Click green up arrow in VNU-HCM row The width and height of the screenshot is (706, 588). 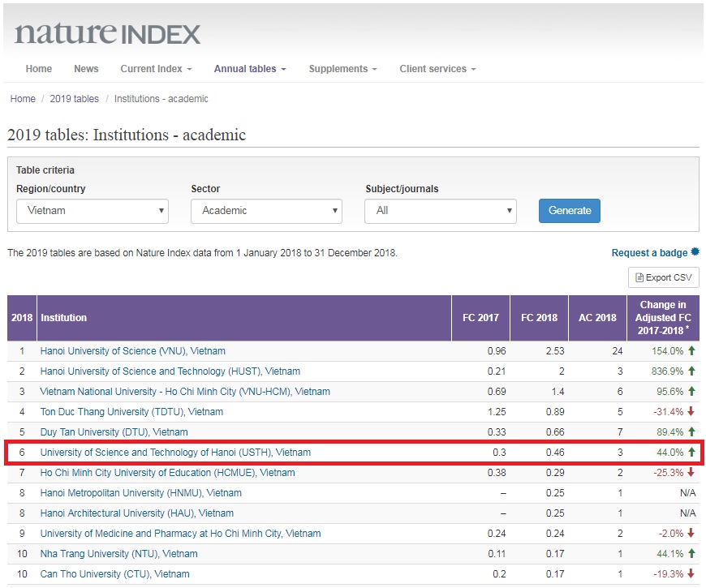coord(691,391)
